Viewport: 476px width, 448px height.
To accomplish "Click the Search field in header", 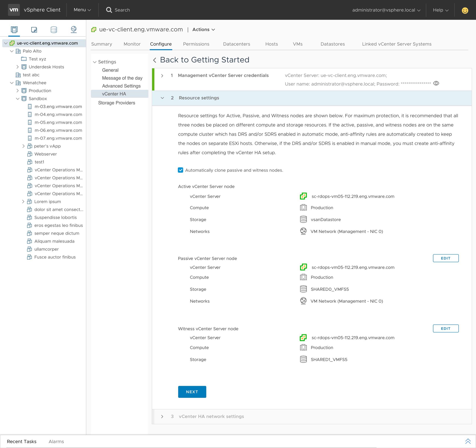I will pos(122,10).
